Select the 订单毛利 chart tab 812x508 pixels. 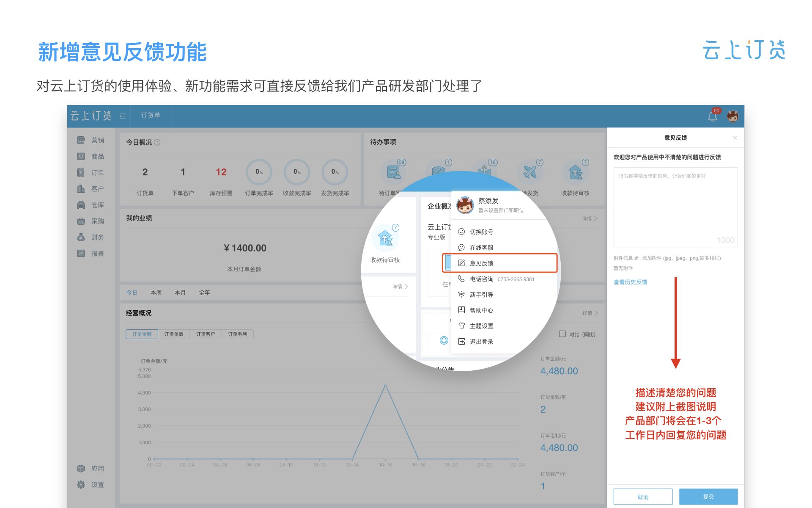[x=238, y=334]
